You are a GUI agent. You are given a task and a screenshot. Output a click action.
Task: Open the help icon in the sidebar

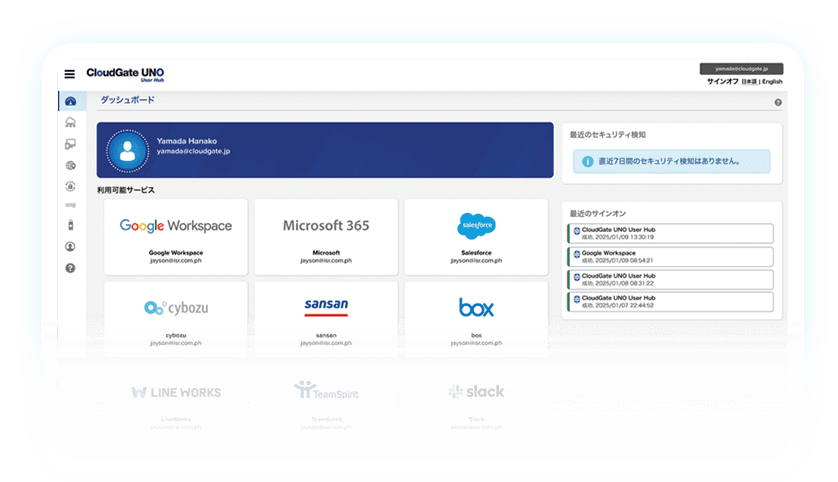point(70,268)
